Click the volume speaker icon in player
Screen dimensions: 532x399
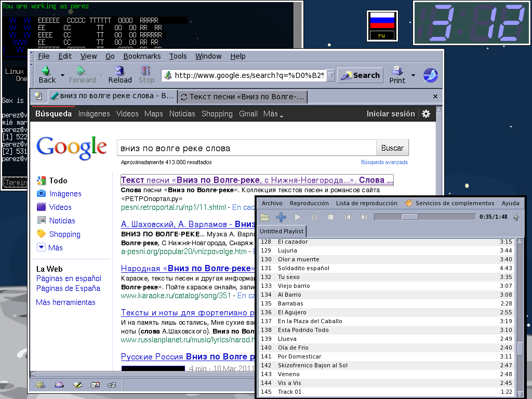click(x=516, y=217)
